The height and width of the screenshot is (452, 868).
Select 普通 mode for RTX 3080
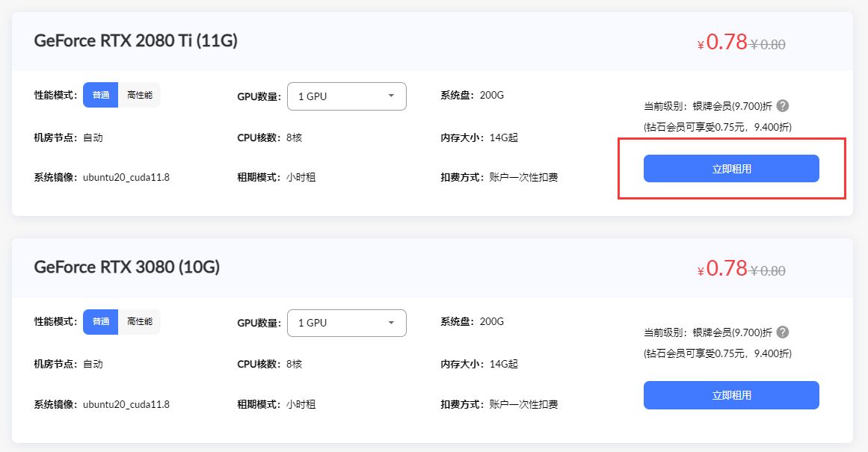(101, 321)
